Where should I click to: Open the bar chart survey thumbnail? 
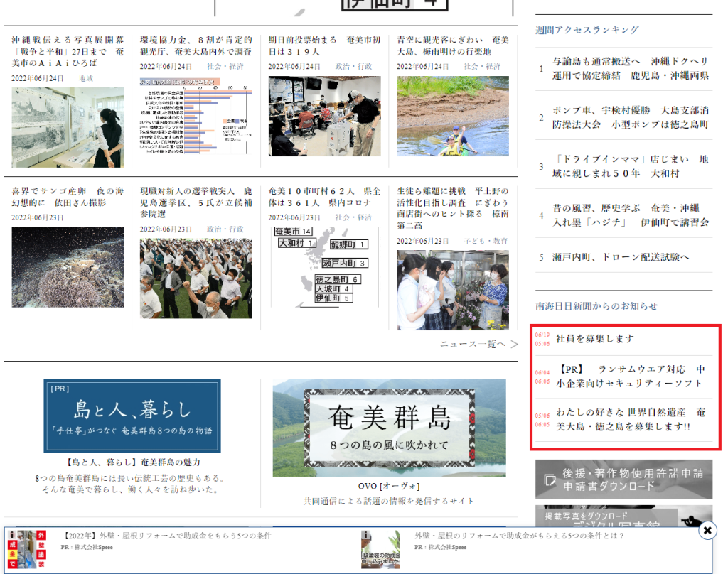coord(196,116)
